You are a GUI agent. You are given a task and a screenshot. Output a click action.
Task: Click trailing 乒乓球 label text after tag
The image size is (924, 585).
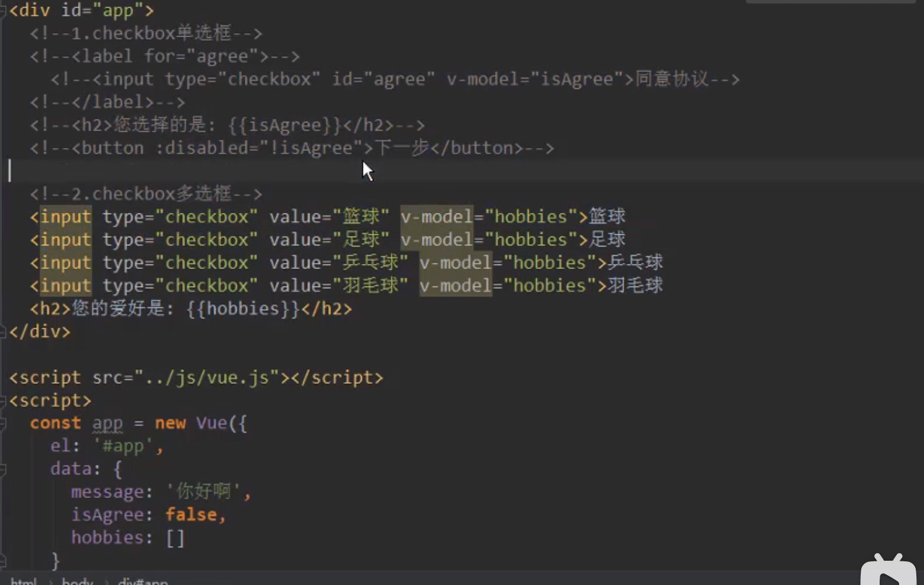[x=635, y=263]
